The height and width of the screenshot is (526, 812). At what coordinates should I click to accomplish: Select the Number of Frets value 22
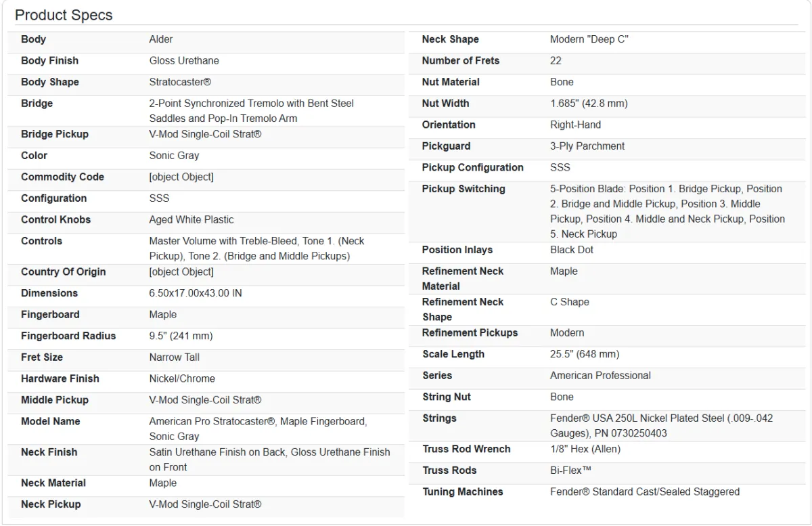point(556,61)
